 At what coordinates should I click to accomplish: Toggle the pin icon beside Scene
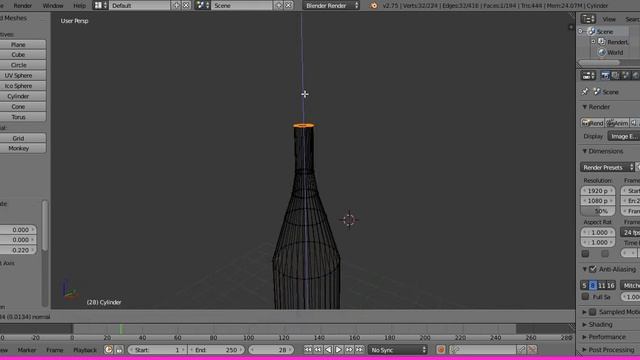pos(585,91)
